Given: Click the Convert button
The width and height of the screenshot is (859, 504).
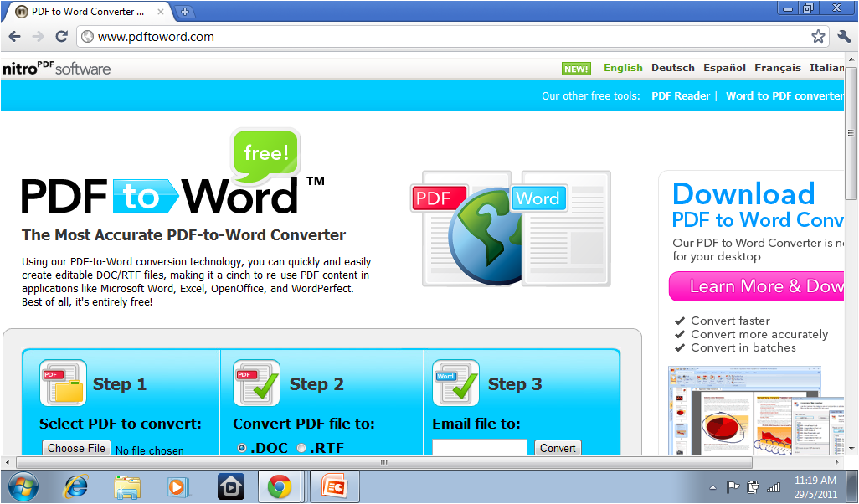Looking at the screenshot, I should tap(558, 448).
